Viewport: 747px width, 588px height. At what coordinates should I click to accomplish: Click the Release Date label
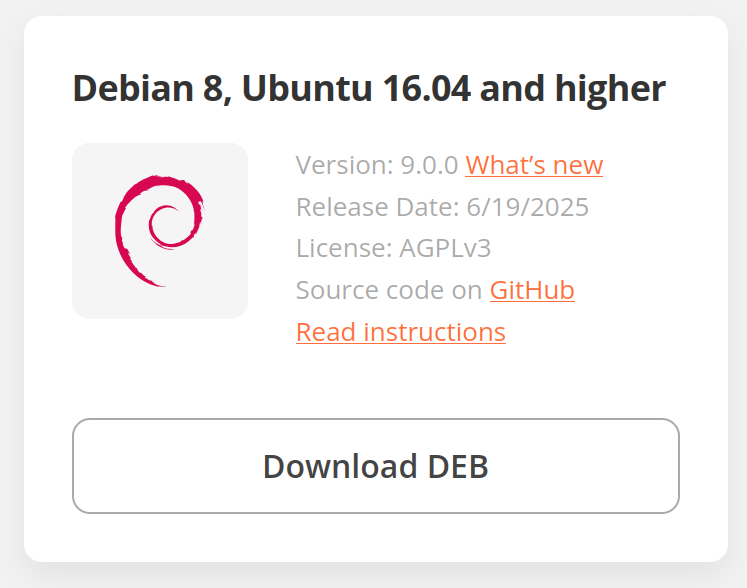click(x=377, y=207)
